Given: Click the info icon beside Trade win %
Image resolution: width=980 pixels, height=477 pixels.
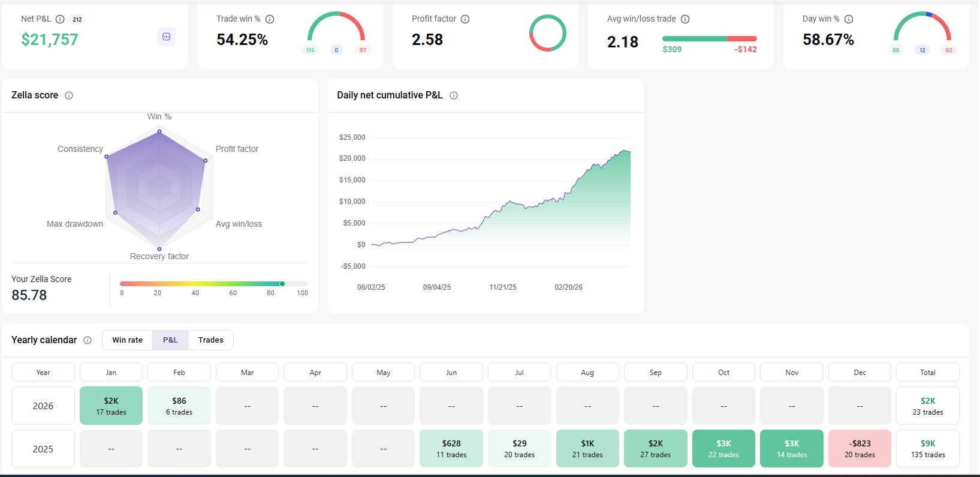Looking at the screenshot, I should click(x=270, y=19).
